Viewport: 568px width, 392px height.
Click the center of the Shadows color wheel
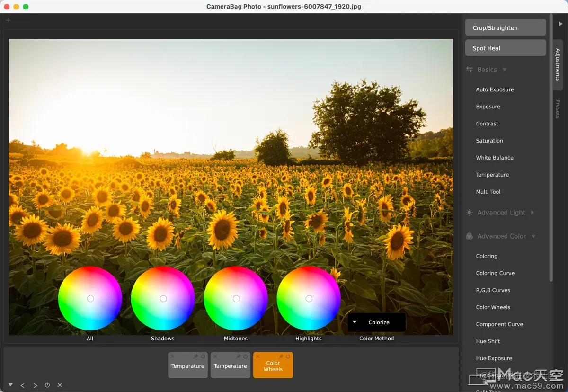point(163,299)
